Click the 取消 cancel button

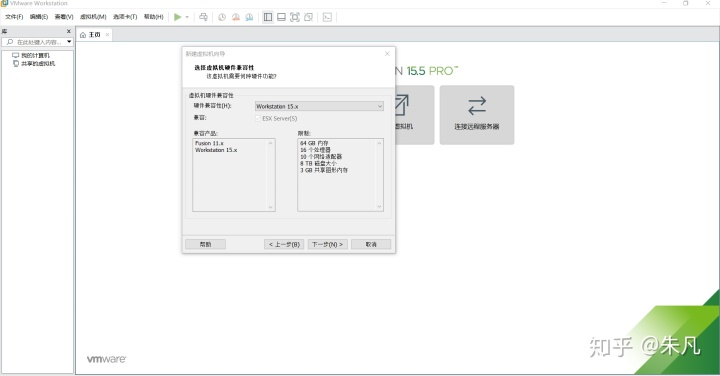pyautogui.click(x=371, y=244)
